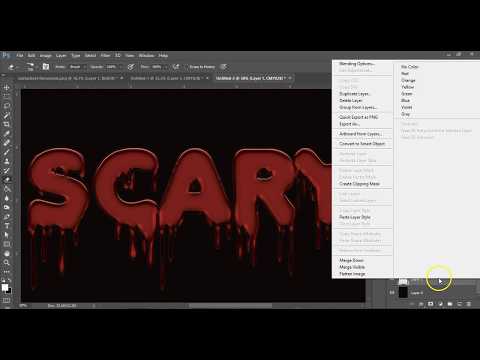Click the create new layer icon

[459, 304]
